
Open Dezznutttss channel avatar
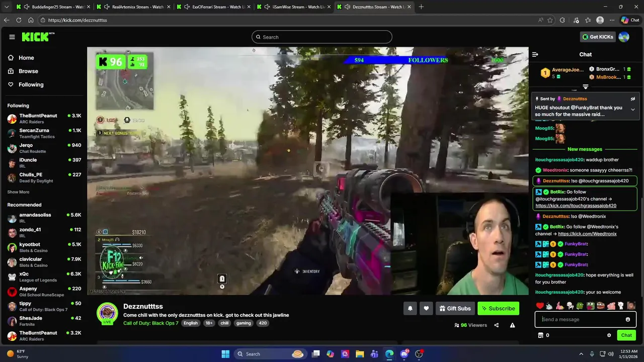(107, 314)
